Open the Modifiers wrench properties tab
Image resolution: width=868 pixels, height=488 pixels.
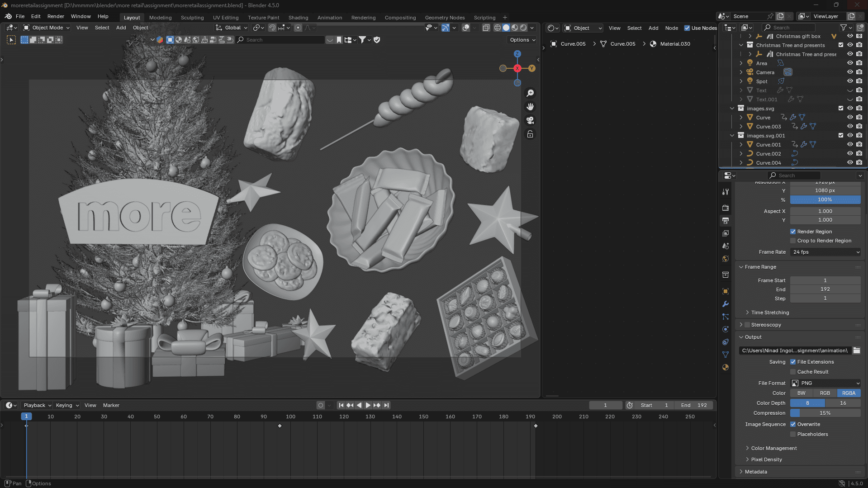(726, 304)
